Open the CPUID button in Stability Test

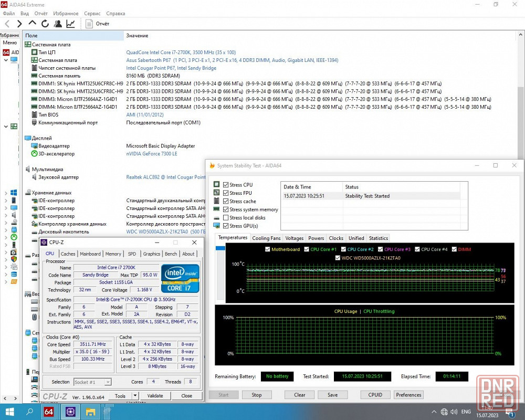(x=375, y=395)
